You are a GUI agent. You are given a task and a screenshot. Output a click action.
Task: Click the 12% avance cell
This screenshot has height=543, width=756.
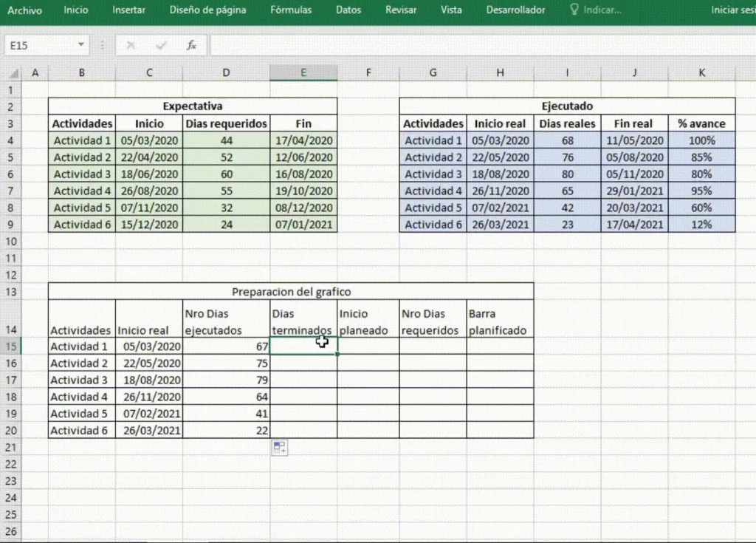pos(701,225)
